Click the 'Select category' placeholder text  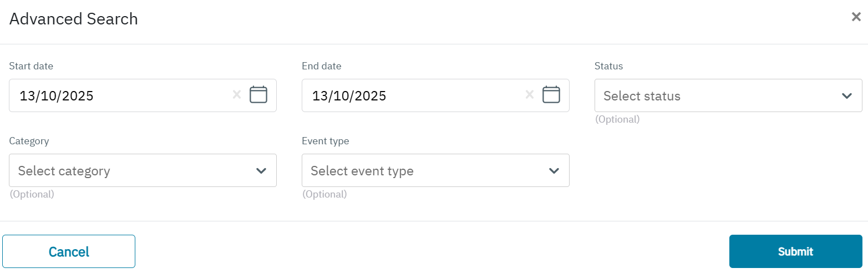64,171
